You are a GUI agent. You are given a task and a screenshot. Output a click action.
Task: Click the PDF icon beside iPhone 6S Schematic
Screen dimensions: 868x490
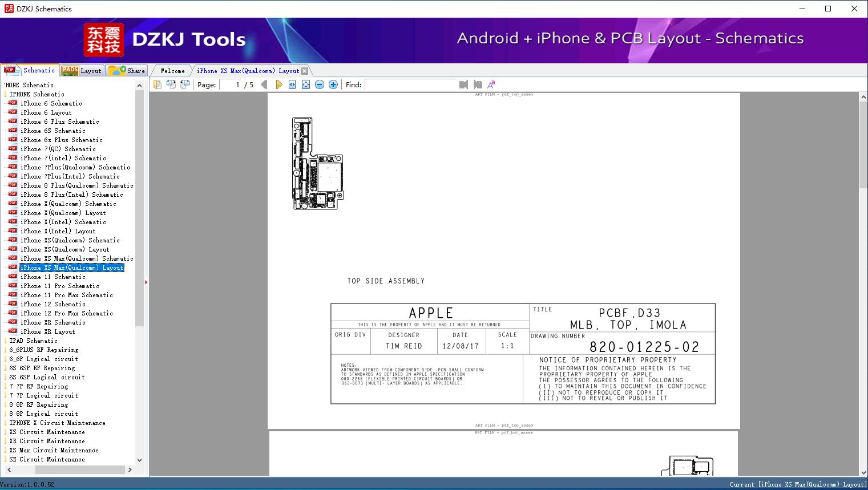13,131
